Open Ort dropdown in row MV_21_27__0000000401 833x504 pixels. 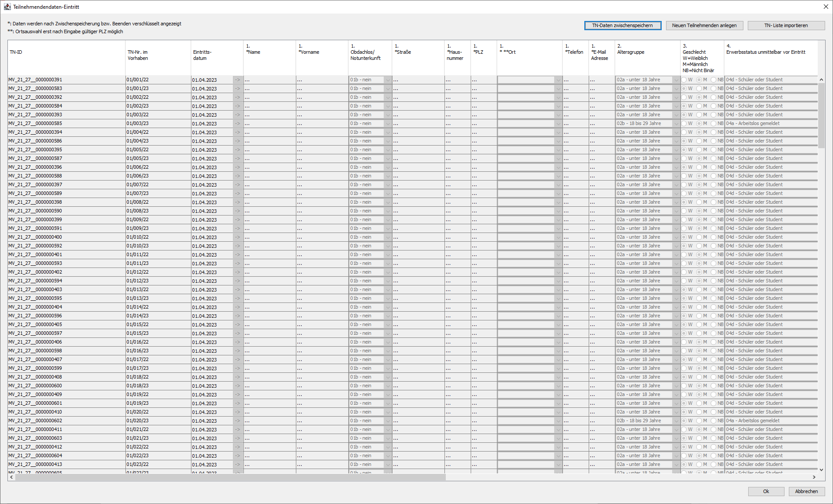[x=558, y=254]
